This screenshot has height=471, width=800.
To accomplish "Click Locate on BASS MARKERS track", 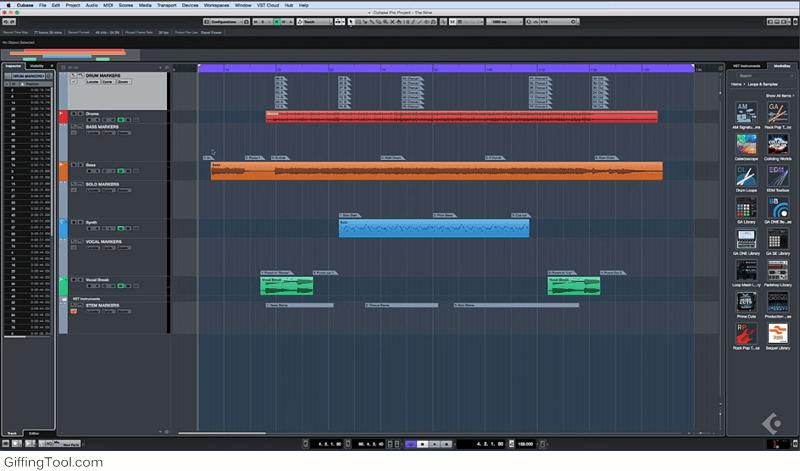I will pos(92,133).
